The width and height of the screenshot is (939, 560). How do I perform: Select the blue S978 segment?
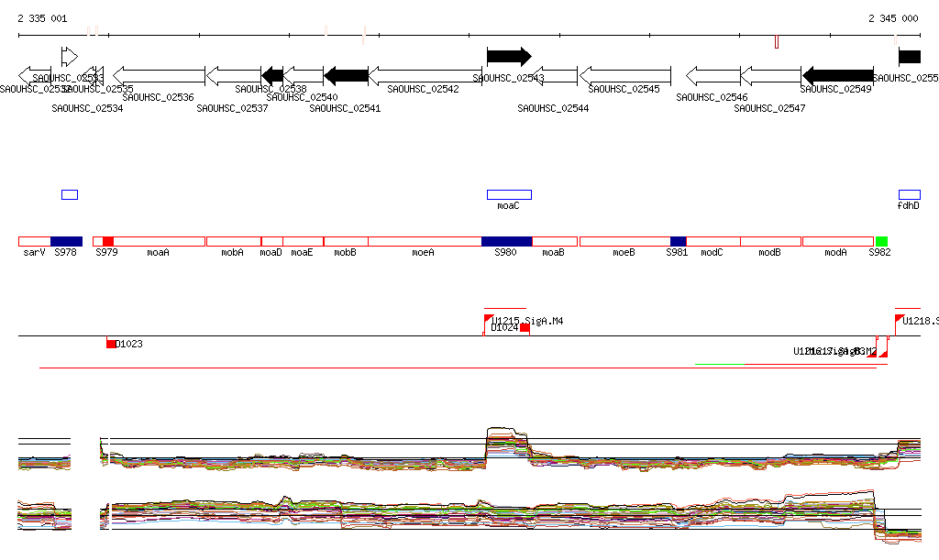click(66, 241)
